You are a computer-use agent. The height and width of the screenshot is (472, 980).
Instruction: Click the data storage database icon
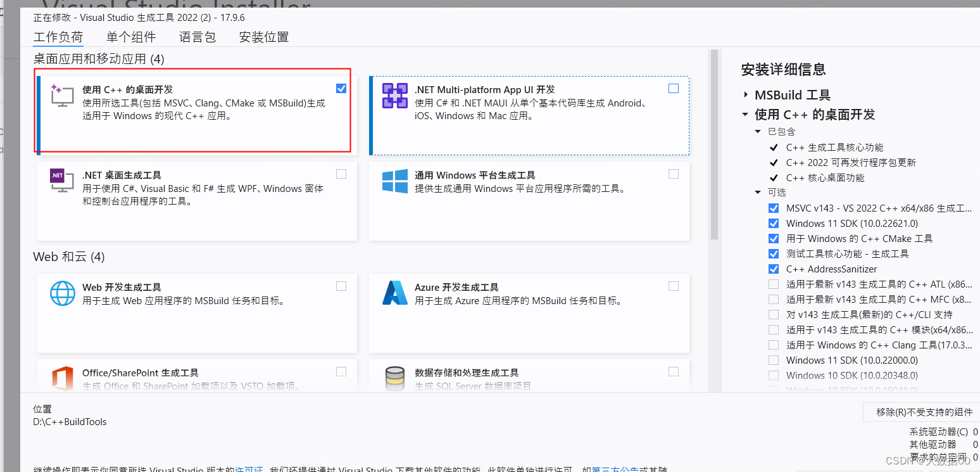click(x=394, y=378)
